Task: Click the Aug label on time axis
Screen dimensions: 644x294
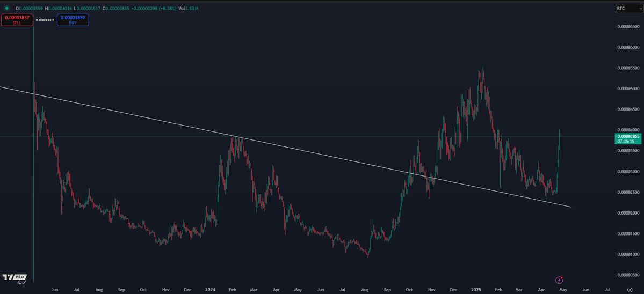Action: 99,289
